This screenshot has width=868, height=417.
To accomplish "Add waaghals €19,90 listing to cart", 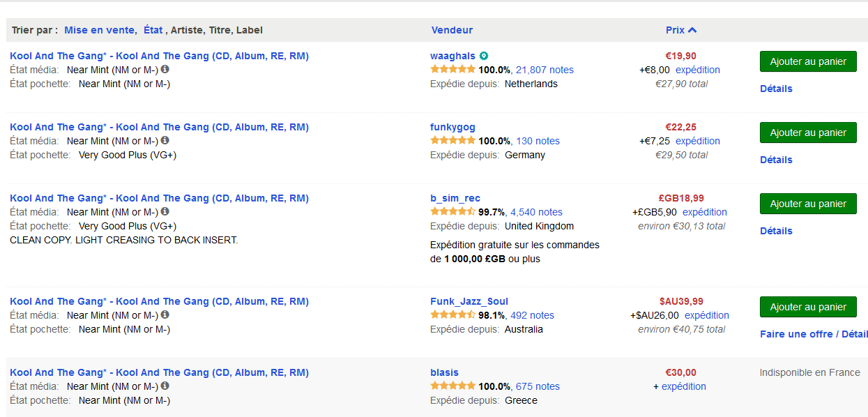I will pyautogui.click(x=808, y=61).
